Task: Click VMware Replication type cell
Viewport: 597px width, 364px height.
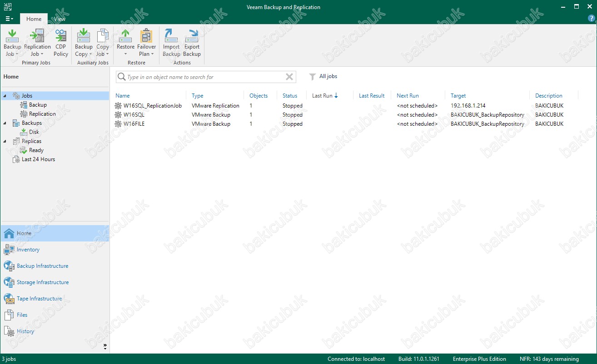Action: click(215, 106)
